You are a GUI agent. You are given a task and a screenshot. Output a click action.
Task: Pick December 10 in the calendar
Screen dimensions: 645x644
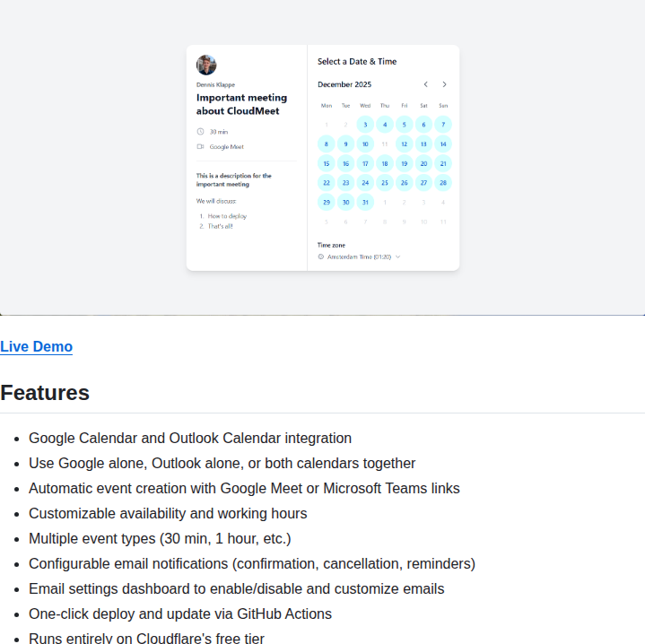tap(365, 144)
